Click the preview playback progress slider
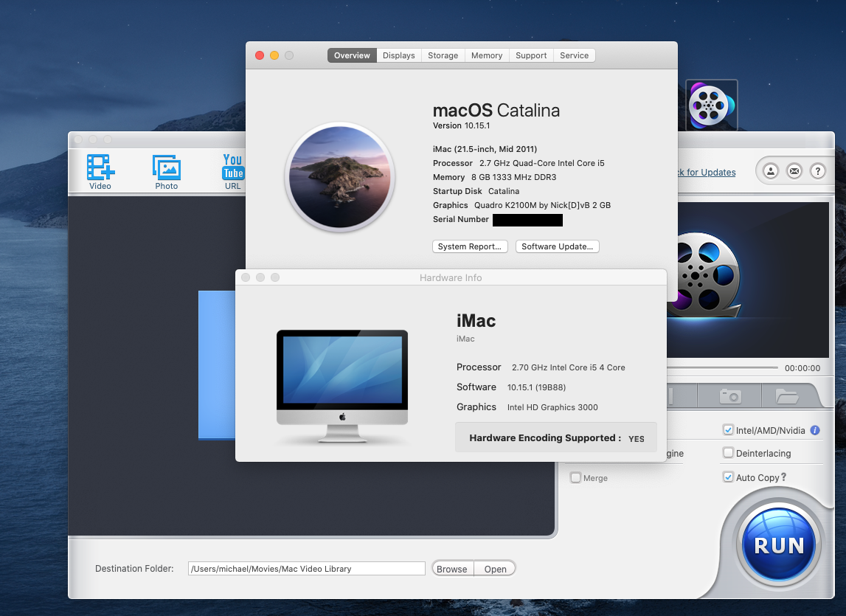 (722, 367)
